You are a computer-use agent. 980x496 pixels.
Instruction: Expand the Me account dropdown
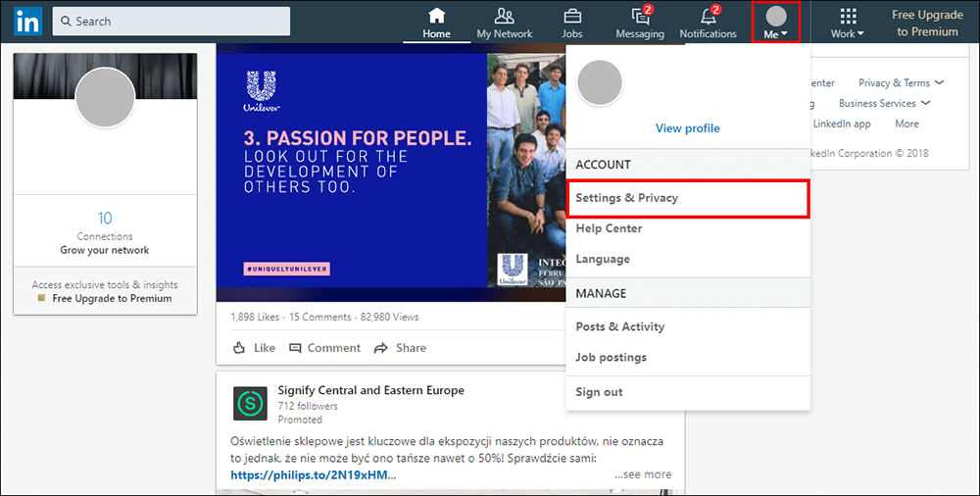775,22
